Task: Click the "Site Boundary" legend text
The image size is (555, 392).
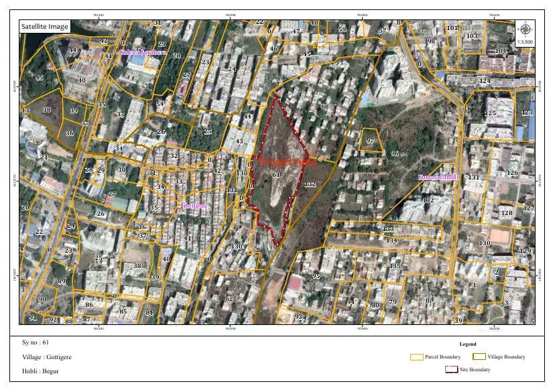Action: (x=475, y=369)
